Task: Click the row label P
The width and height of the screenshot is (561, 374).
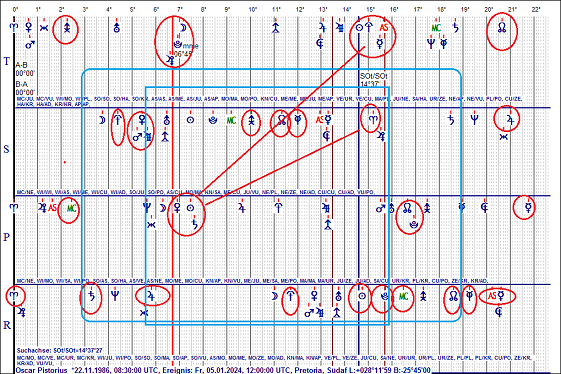Action: pos(6,237)
